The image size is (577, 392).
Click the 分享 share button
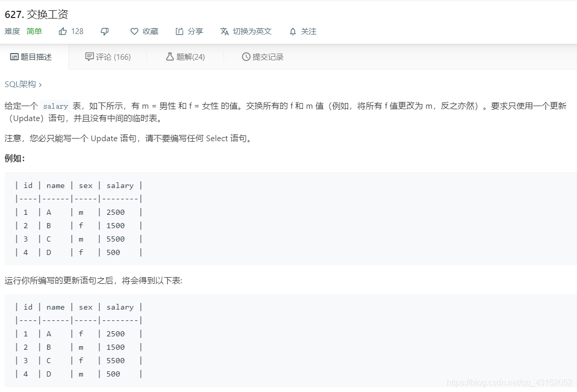point(196,31)
